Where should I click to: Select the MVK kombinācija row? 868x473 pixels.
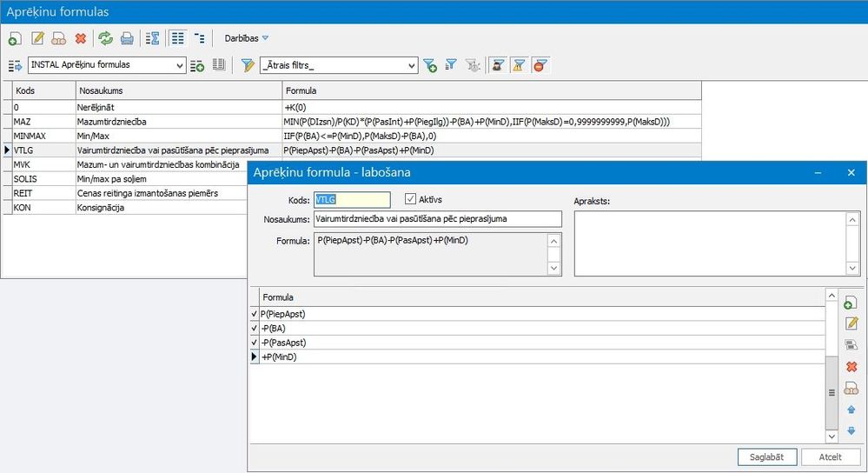124,164
